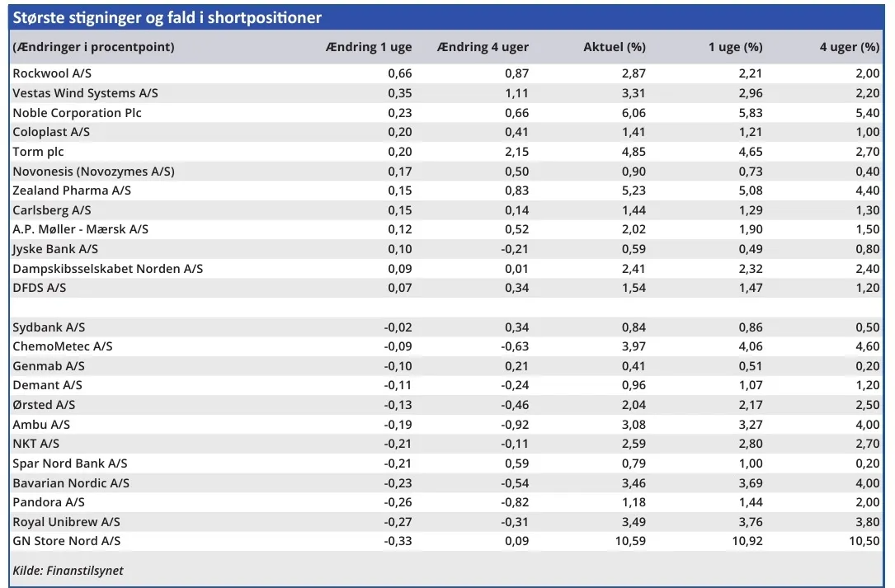Click GN Store Nord's Aktuel value 10,59
The width and height of the screenshot is (895, 588).
point(629,541)
